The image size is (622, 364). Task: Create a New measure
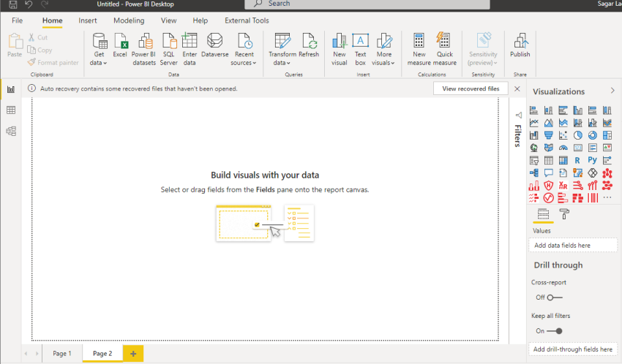pos(419,50)
